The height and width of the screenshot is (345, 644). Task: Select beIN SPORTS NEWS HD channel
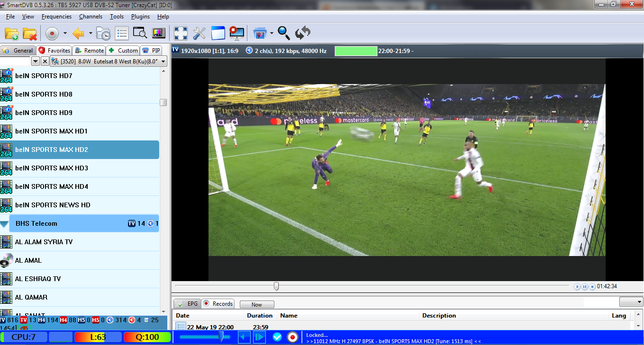point(80,205)
